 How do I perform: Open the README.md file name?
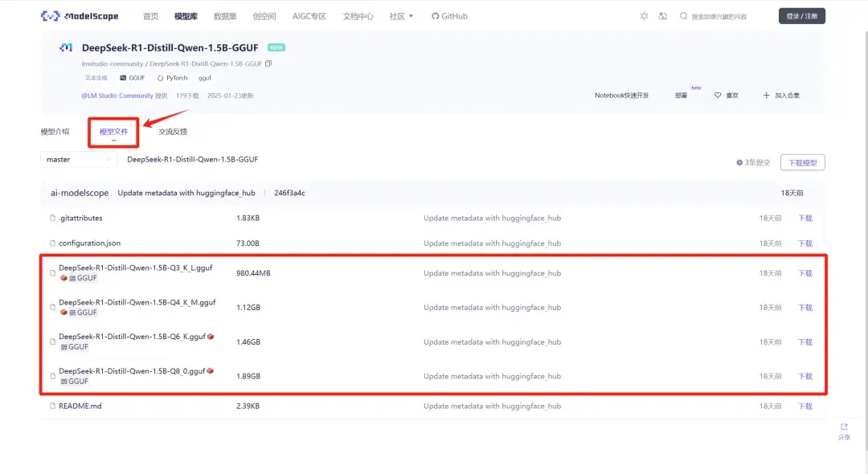click(80, 406)
